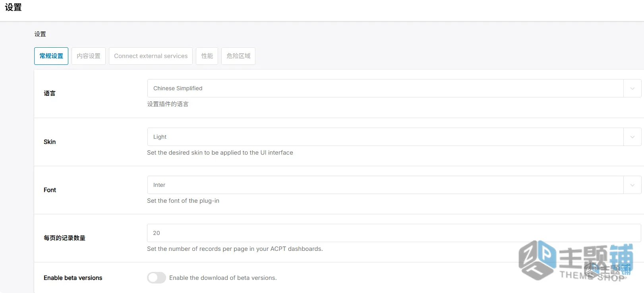The width and height of the screenshot is (644, 293).
Task: Expand language dropdown chevron arrow
Action: 632,88
